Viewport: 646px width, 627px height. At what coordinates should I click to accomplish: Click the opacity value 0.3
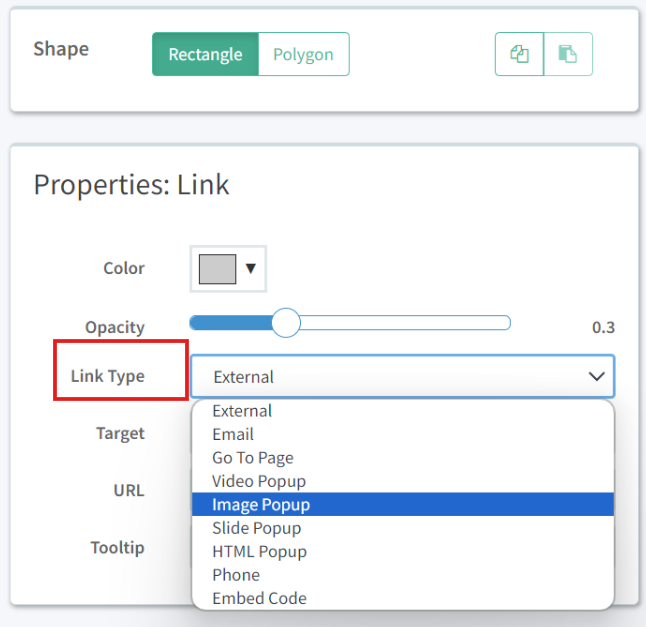[x=603, y=328]
